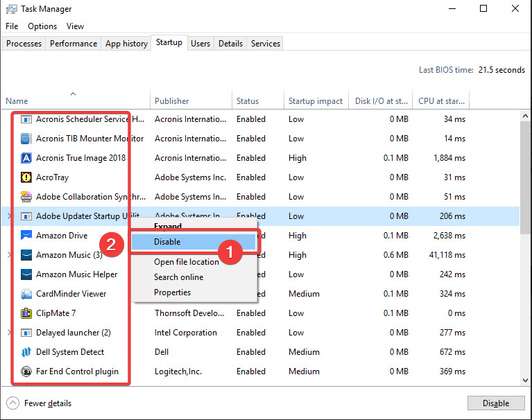Viewport: 532px width, 420px height.
Task: Click the Adobe Collaboration Synchronizer icon
Action: [x=26, y=197]
